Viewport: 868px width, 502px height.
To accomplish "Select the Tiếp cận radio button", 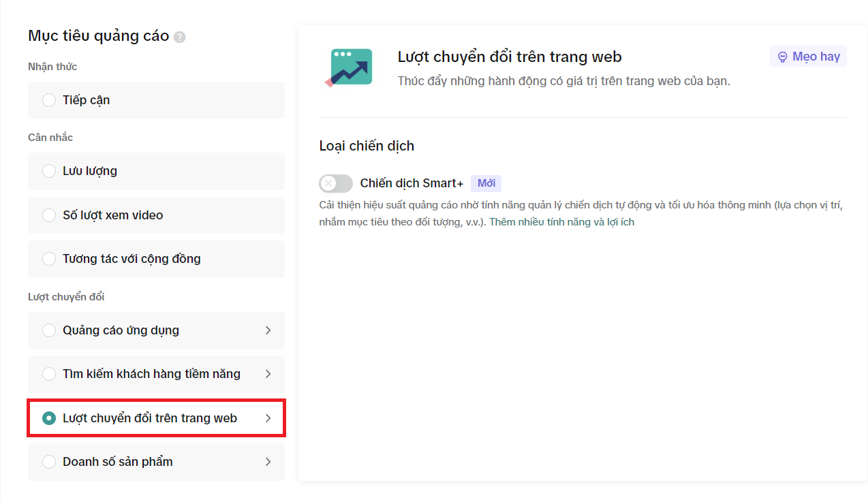I will 49,100.
